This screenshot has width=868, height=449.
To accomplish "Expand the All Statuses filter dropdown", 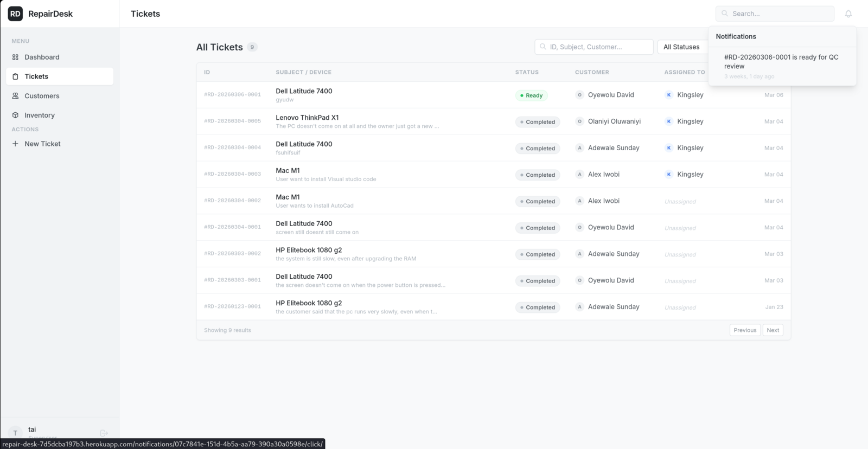I will pos(682,47).
